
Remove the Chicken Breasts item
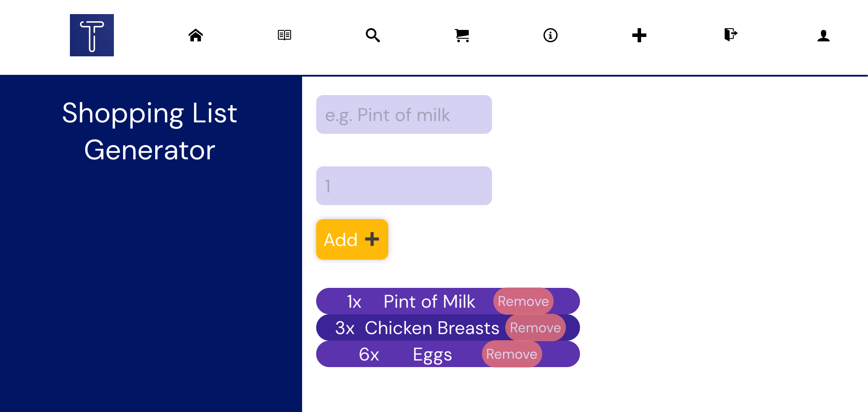536,327
